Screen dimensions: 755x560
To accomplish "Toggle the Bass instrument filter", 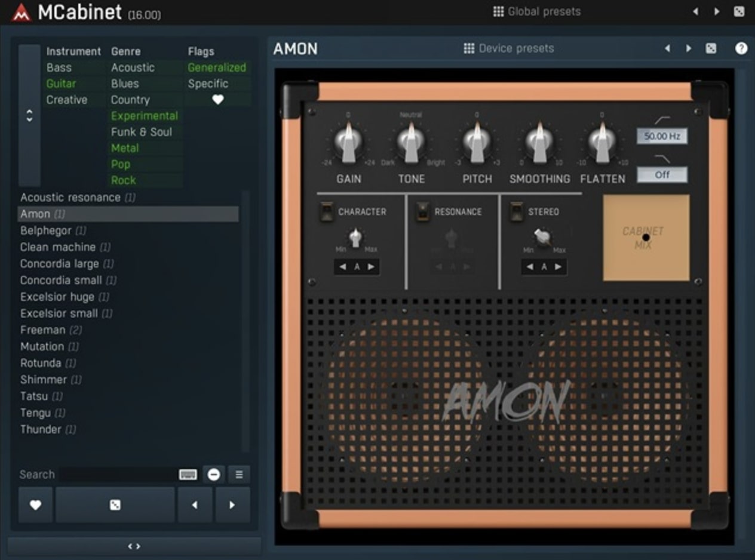I will click(59, 67).
